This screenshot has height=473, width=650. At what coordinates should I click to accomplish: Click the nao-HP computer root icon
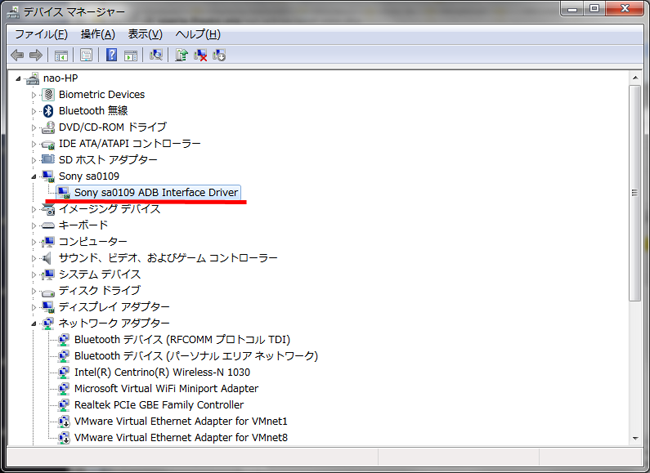pyautogui.click(x=32, y=78)
